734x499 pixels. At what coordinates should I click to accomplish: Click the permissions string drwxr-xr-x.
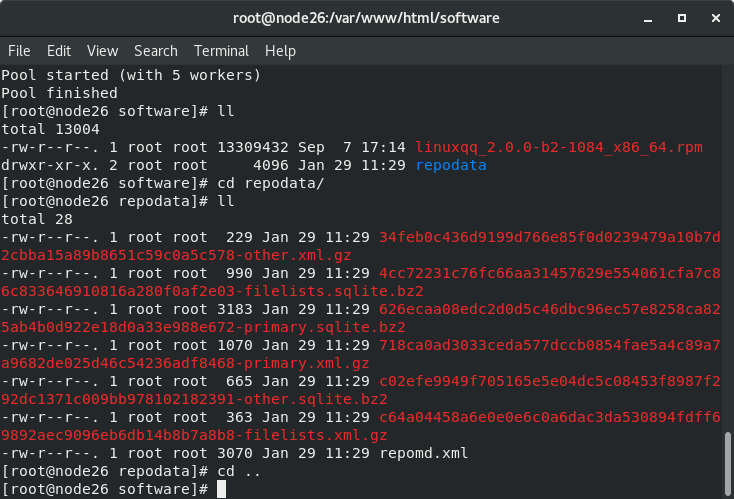pyautogui.click(x=50, y=165)
